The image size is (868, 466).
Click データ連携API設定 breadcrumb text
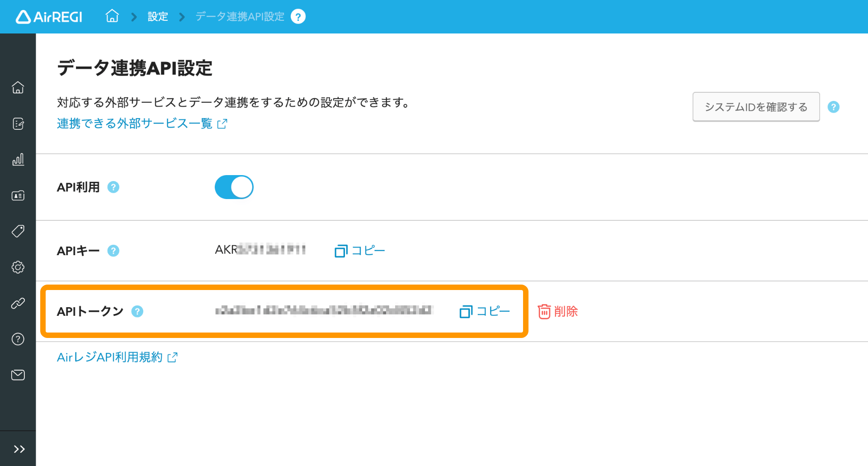[x=240, y=17]
